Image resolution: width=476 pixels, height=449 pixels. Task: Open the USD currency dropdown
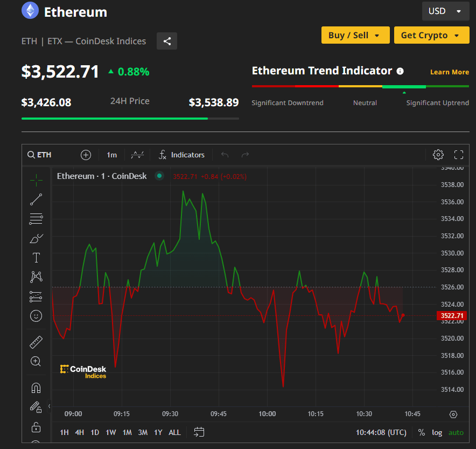[x=446, y=11]
